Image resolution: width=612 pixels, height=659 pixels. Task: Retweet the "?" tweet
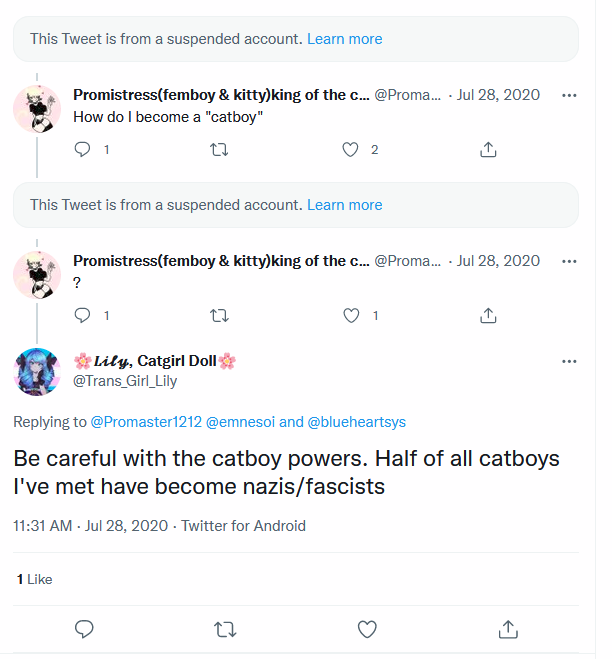pyautogui.click(x=219, y=315)
